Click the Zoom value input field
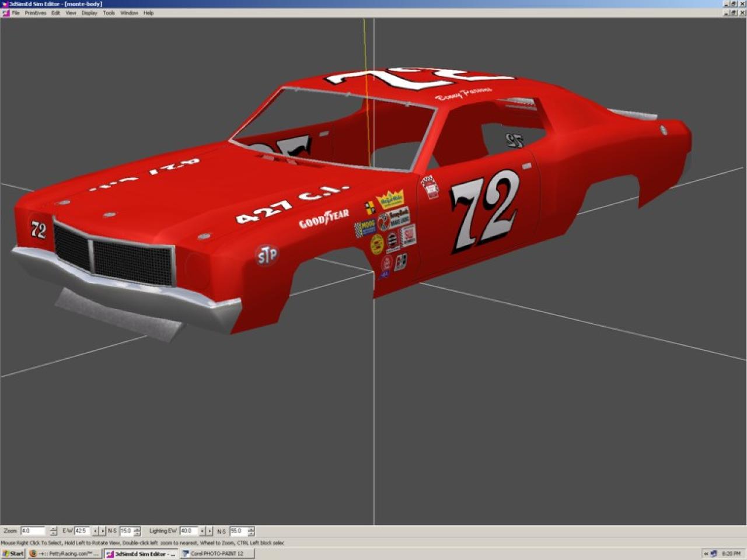 pos(32,531)
